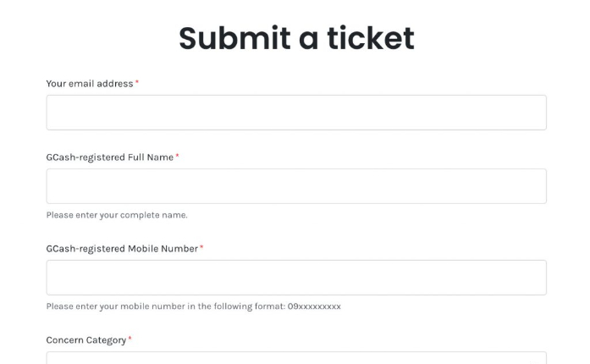Click "GCash-registered" in the Mobile Number label

[x=85, y=249]
